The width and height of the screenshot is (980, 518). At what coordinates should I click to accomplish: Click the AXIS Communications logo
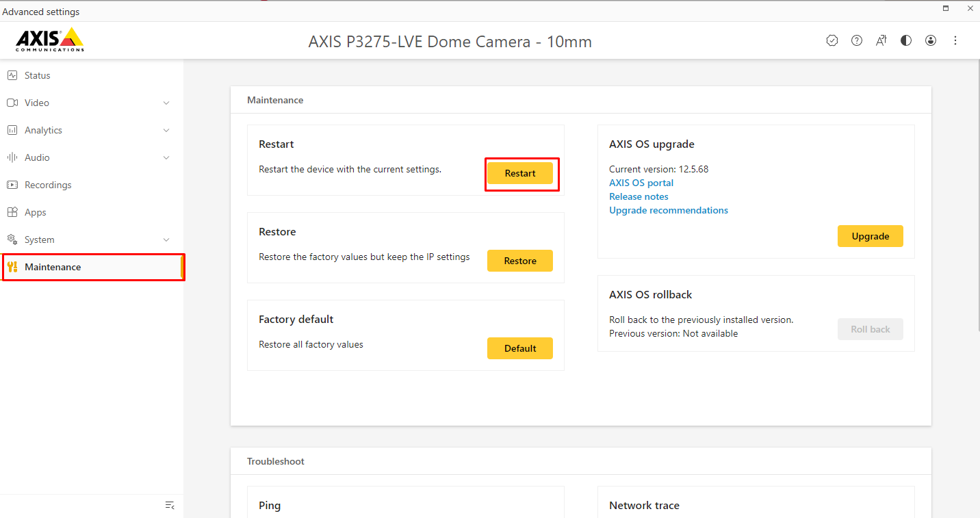[50, 40]
